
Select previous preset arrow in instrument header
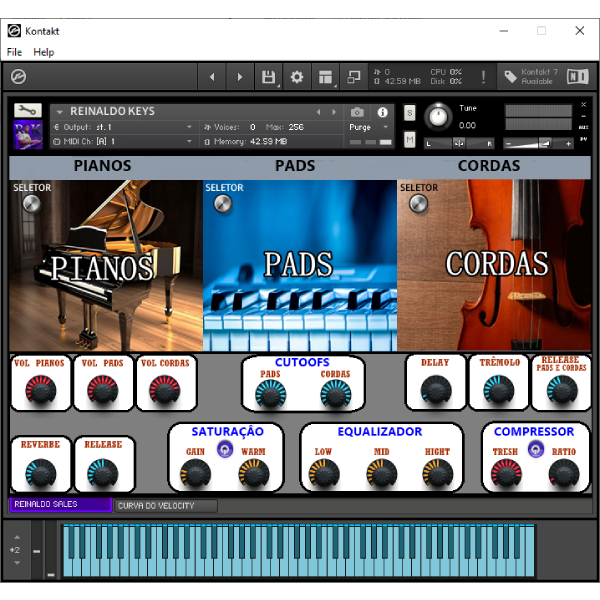318,112
